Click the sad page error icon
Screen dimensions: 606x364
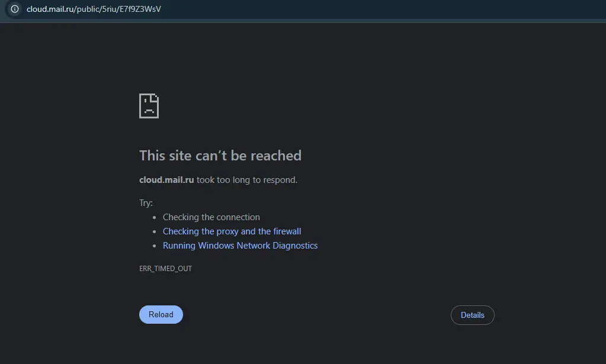tap(149, 106)
